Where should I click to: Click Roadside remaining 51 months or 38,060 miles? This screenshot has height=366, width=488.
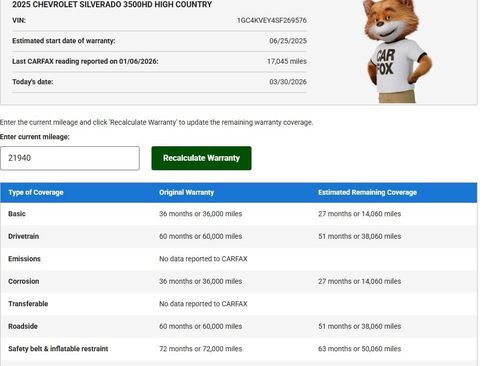click(359, 326)
